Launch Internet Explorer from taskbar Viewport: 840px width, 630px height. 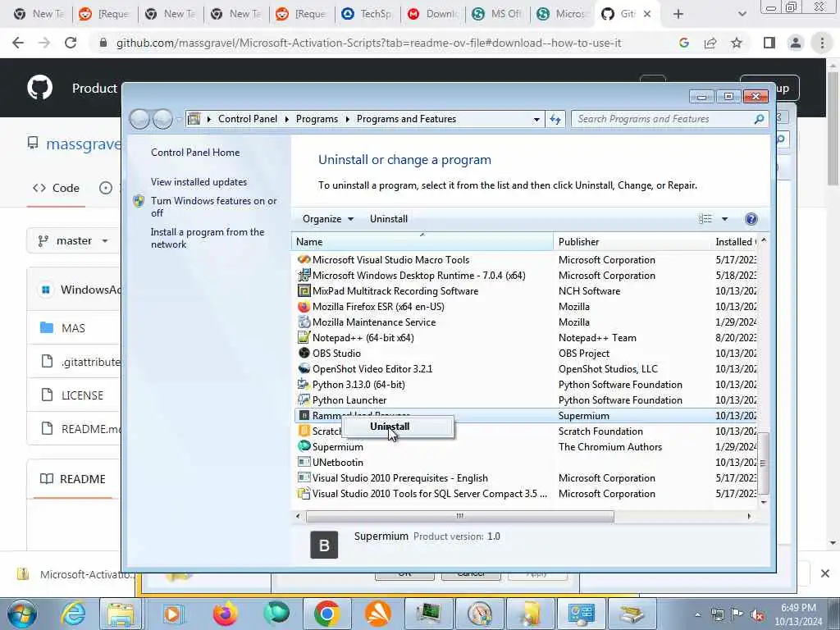(73, 614)
